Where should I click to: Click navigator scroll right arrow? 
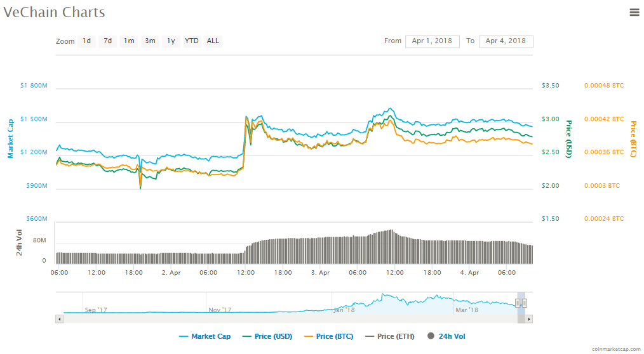(529, 319)
